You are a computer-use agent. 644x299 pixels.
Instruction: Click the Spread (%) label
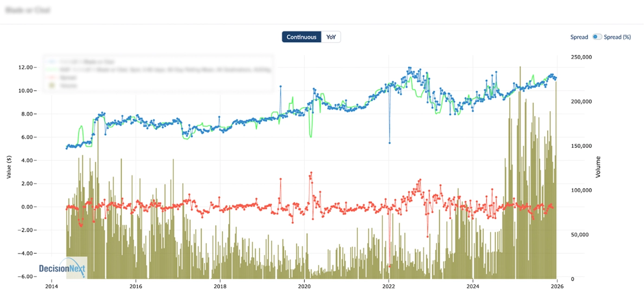point(618,37)
